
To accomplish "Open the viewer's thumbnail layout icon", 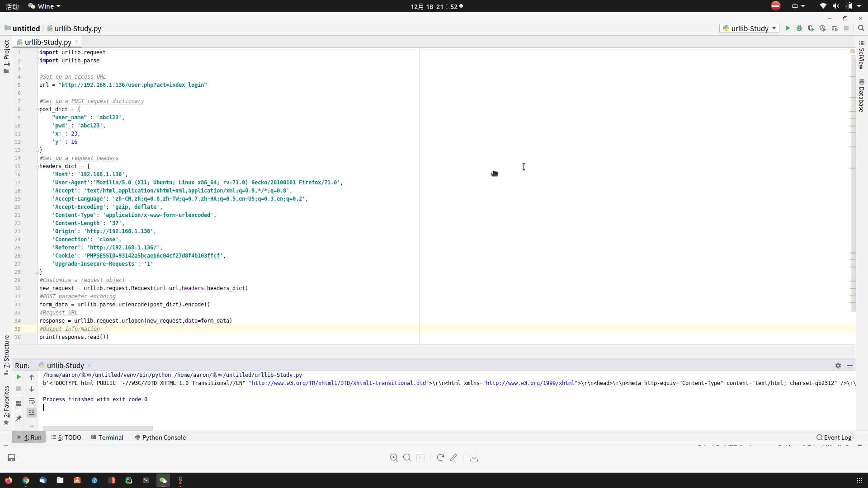I will (12, 458).
